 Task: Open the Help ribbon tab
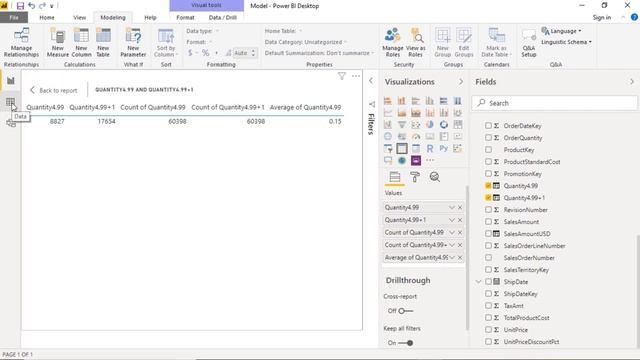(150, 18)
